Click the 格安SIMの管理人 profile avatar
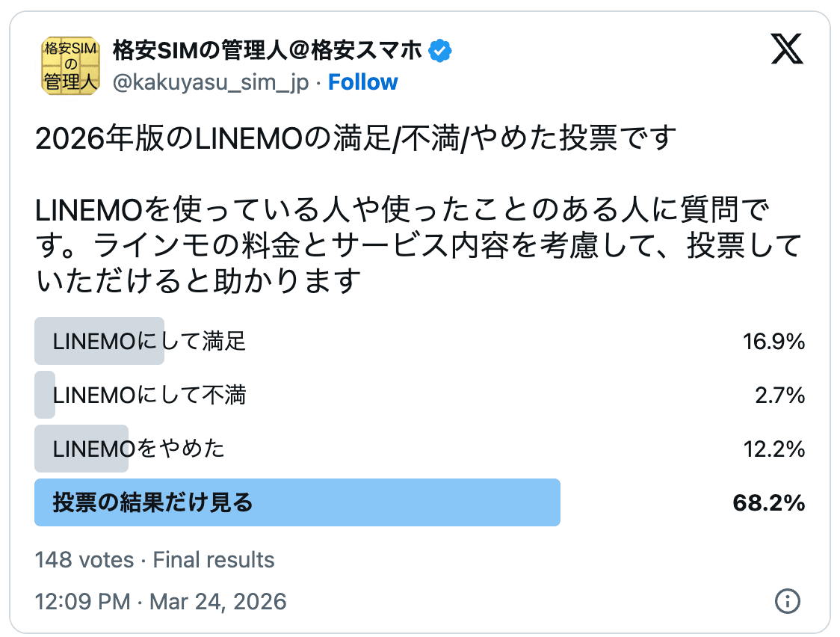The width and height of the screenshot is (840, 637). click(70, 66)
